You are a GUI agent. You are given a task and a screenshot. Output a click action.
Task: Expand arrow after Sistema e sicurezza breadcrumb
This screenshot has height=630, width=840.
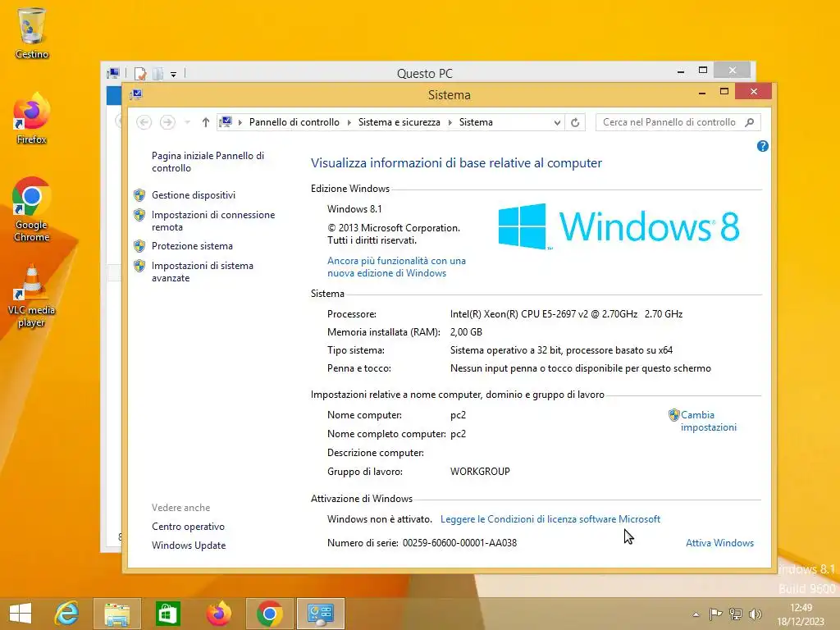pos(450,123)
